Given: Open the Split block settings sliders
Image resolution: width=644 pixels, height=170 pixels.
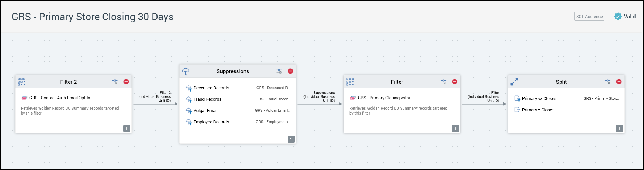Looking at the screenshot, I should point(608,82).
